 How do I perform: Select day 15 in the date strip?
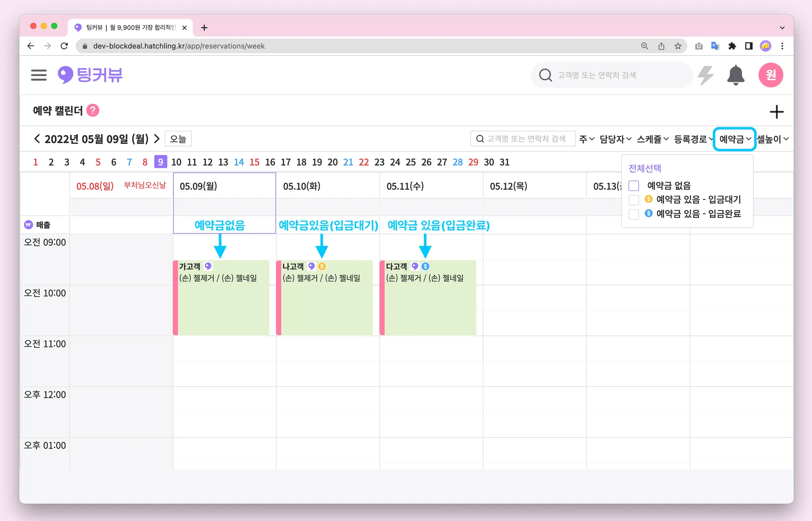(254, 162)
